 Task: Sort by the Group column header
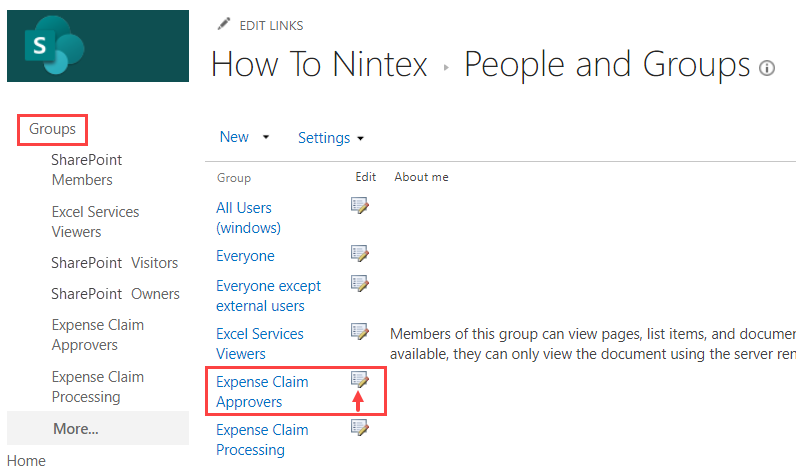[x=234, y=177]
